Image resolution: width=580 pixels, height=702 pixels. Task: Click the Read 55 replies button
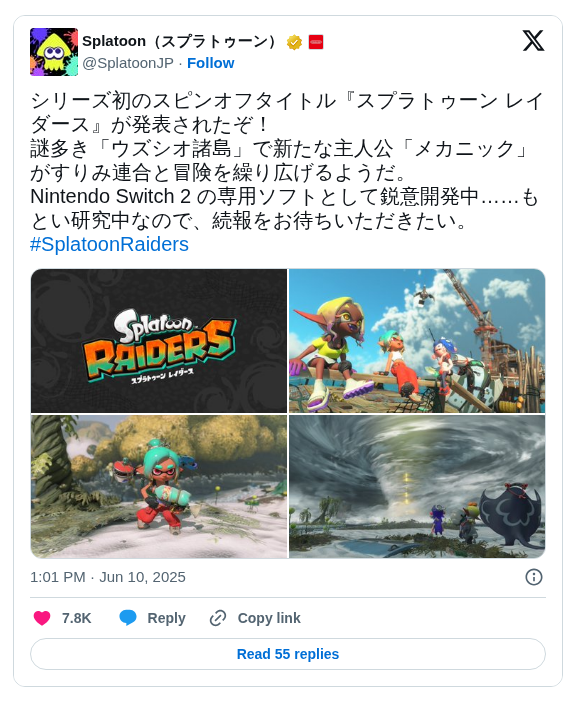coord(288,654)
